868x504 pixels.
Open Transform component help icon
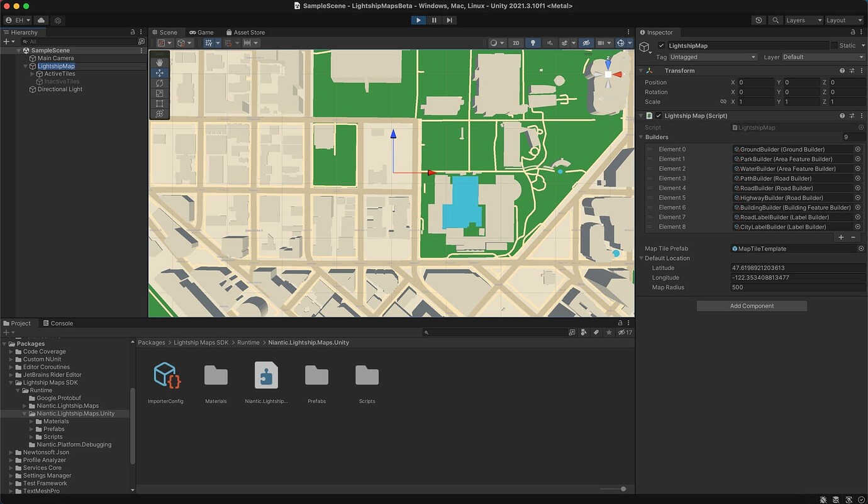tap(842, 70)
